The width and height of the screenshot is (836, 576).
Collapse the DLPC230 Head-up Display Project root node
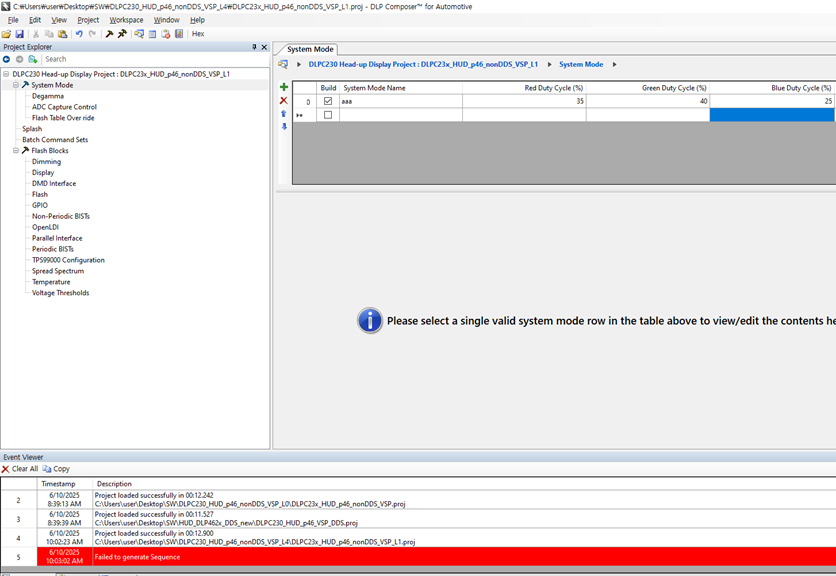pos(6,74)
